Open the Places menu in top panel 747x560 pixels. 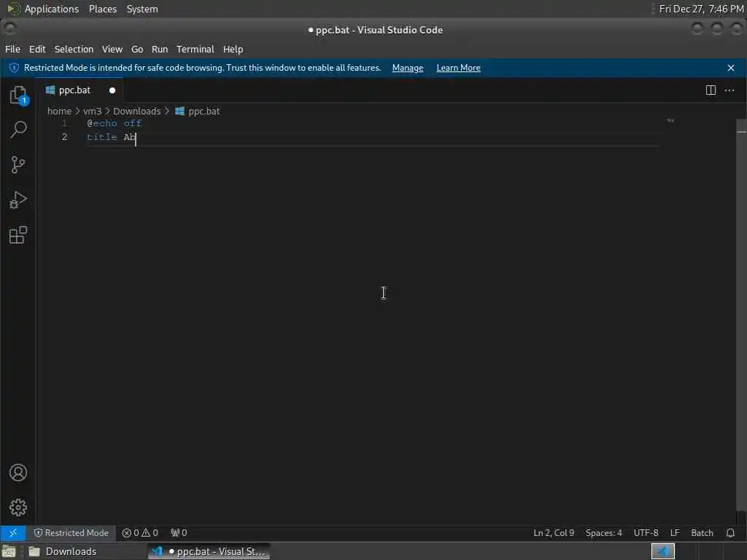[x=103, y=9]
